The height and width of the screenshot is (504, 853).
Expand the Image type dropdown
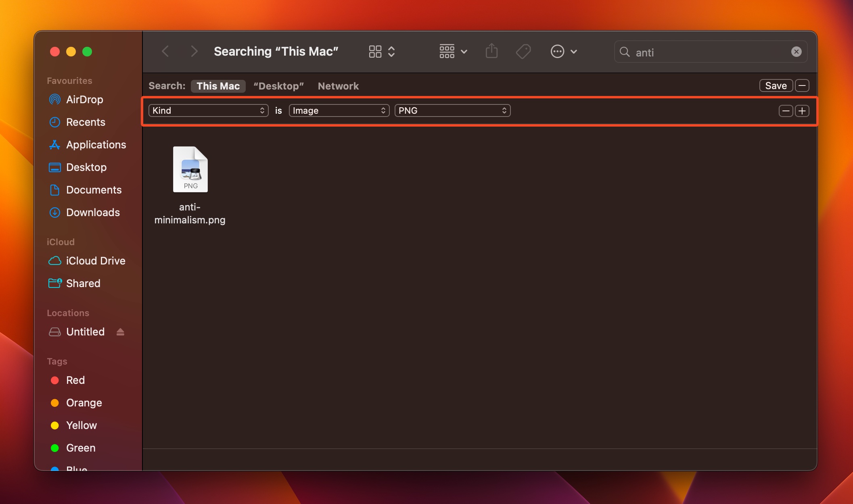click(339, 110)
